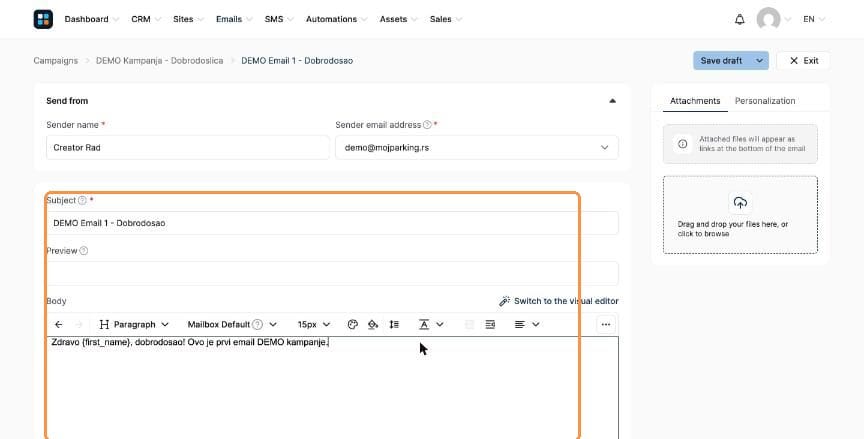Click help icon next to Mailbox Default
The image size is (864, 439).
(x=257, y=324)
